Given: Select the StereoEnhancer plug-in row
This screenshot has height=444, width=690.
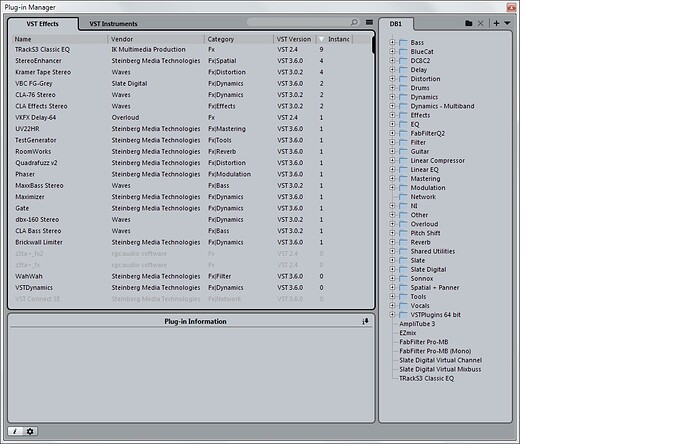Looking at the screenshot, I should tap(192, 61).
